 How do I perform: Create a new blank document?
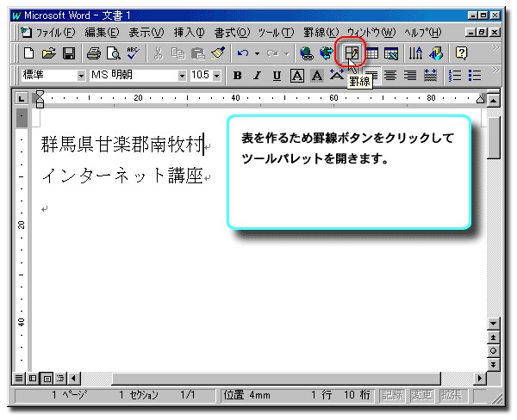click(29, 53)
